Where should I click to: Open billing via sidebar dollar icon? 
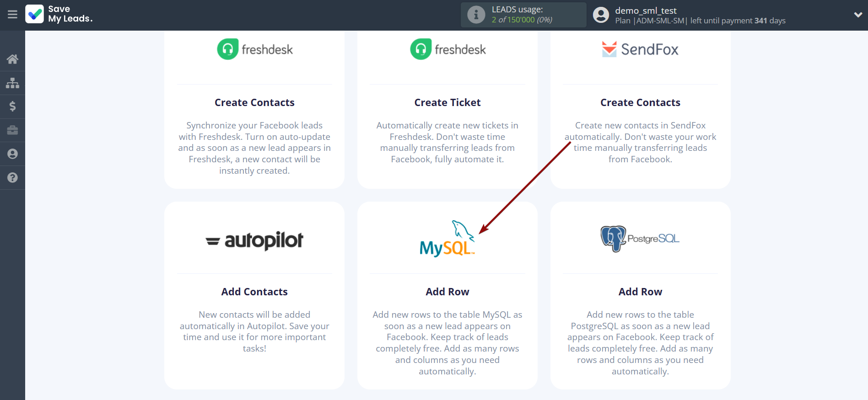(x=12, y=107)
